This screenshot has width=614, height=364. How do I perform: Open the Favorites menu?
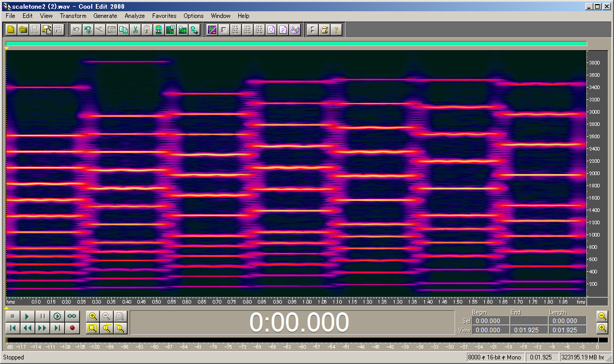point(165,16)
